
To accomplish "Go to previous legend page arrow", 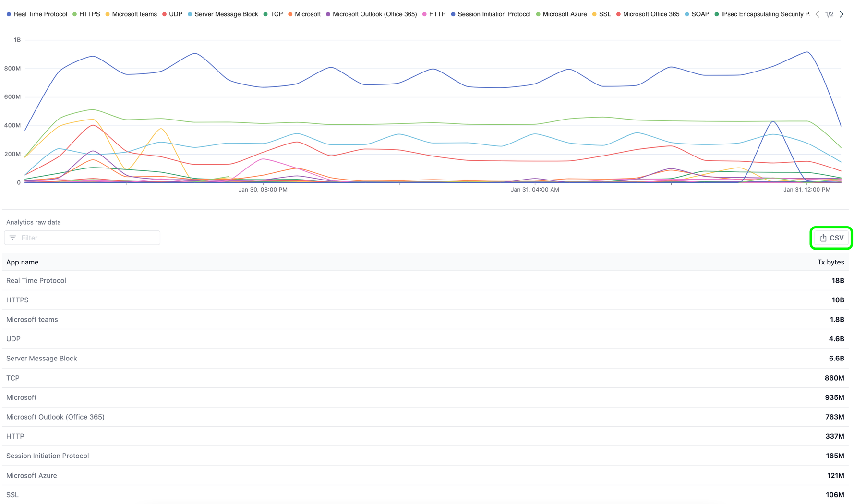I will tap(817, 14).
